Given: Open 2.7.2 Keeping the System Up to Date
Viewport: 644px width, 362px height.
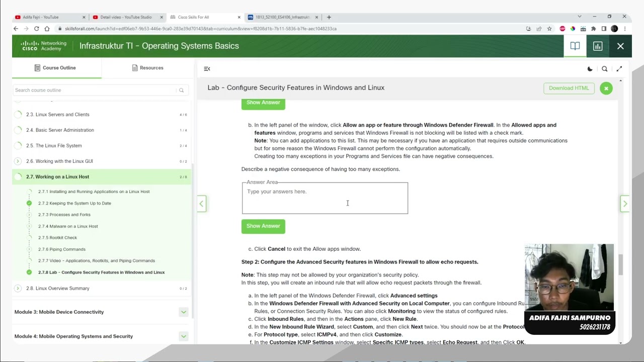Looking at the screenshot, I should tap(74, 203).
